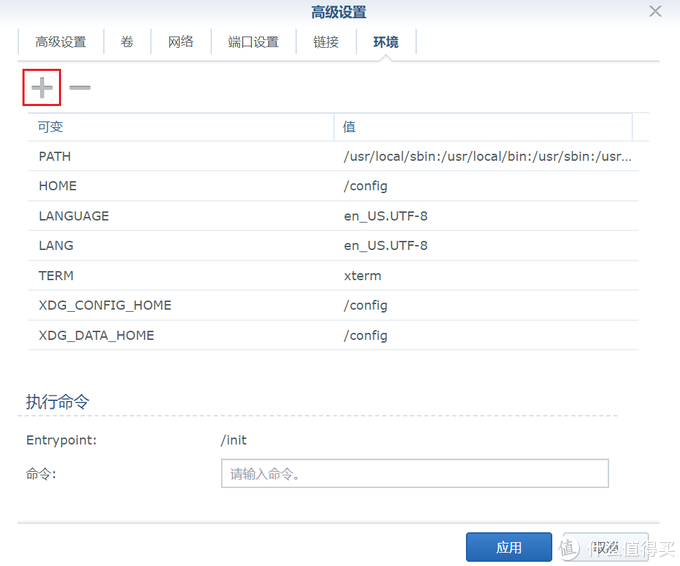
Task: Sort by the 可变 column header
Action: [x=180, y=127]
